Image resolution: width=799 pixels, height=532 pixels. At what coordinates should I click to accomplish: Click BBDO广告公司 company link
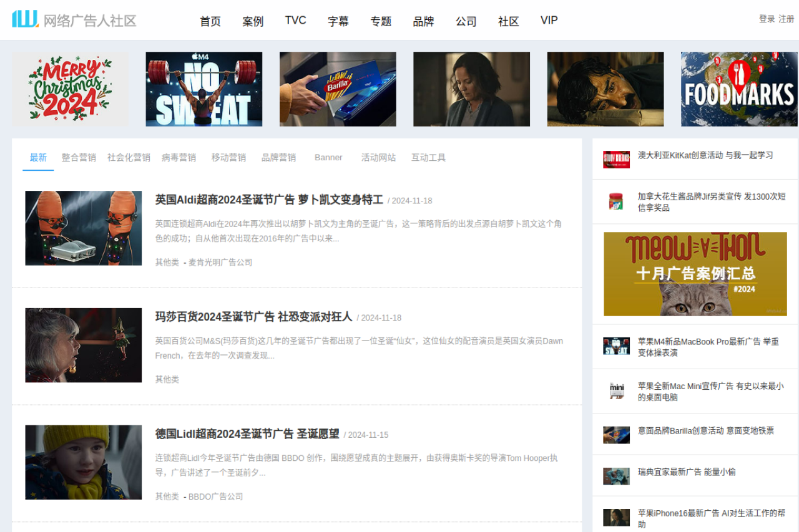coord(216,496)
